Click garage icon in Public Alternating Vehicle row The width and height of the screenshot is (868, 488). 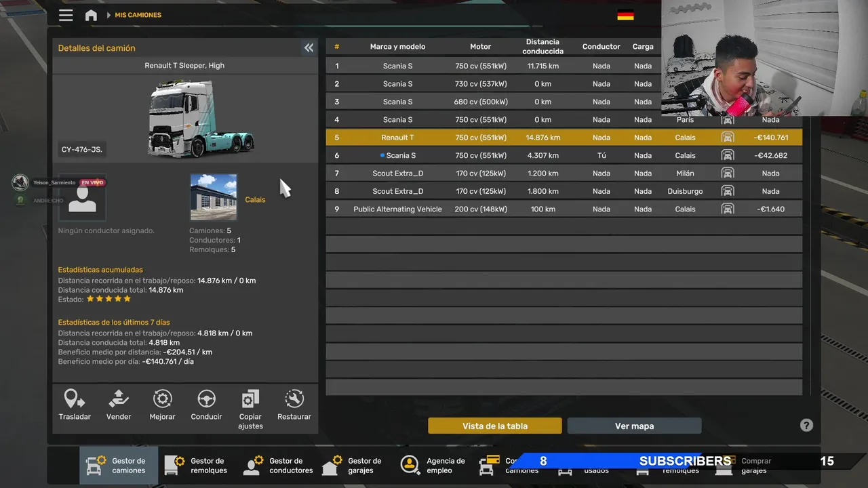click(x=728, y=209)
